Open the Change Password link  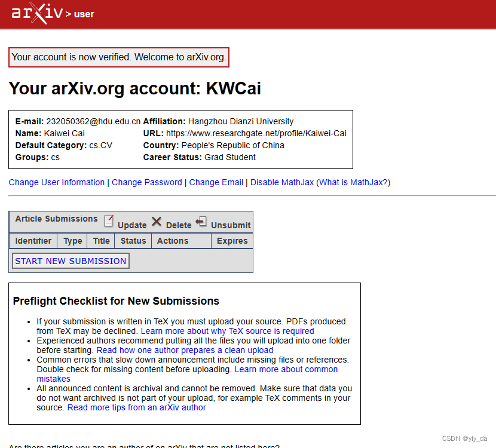coord(147,182)
